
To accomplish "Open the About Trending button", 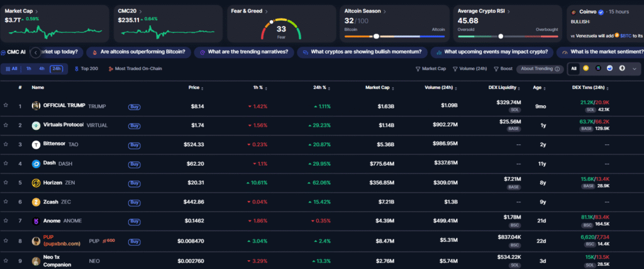I will tap(540, 69).
